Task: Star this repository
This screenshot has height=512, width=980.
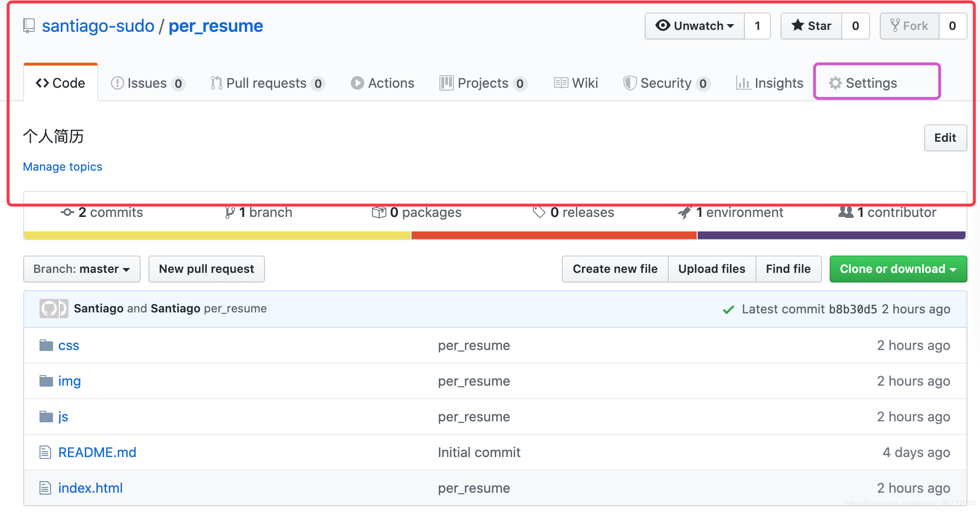Action: pyautogui.click(x=811, y=26)
